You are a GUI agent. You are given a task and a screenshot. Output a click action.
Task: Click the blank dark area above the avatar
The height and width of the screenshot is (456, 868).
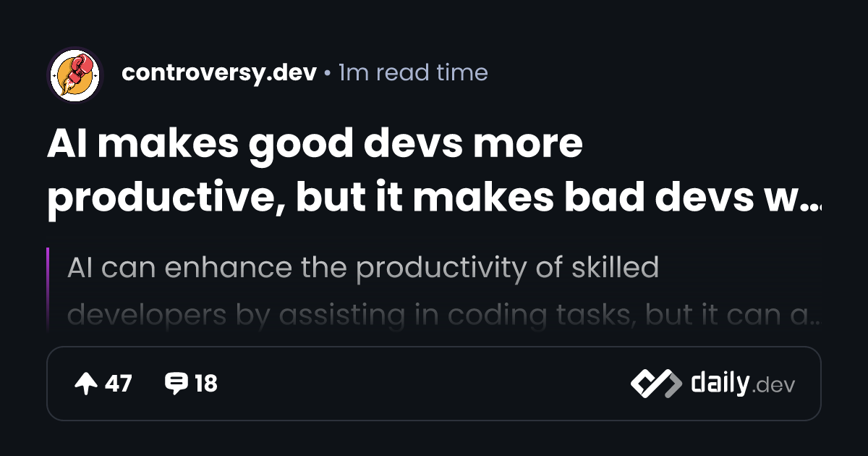tap(75, 22)
